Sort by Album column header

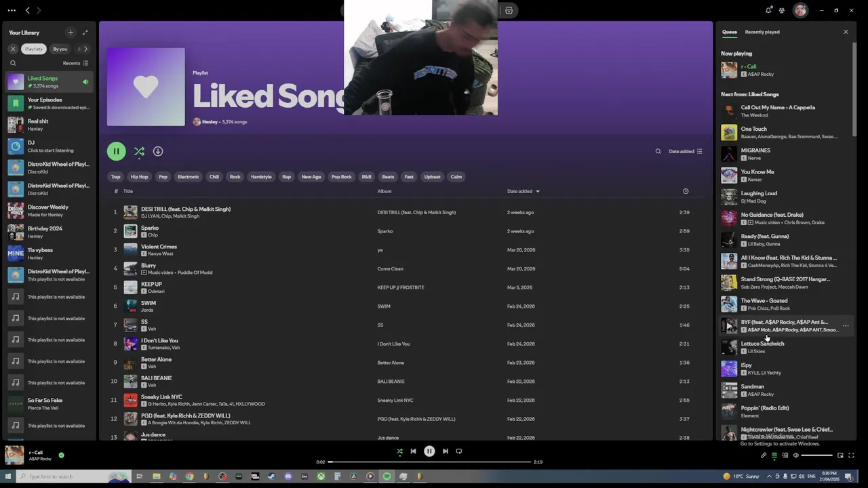coord(384,191)
